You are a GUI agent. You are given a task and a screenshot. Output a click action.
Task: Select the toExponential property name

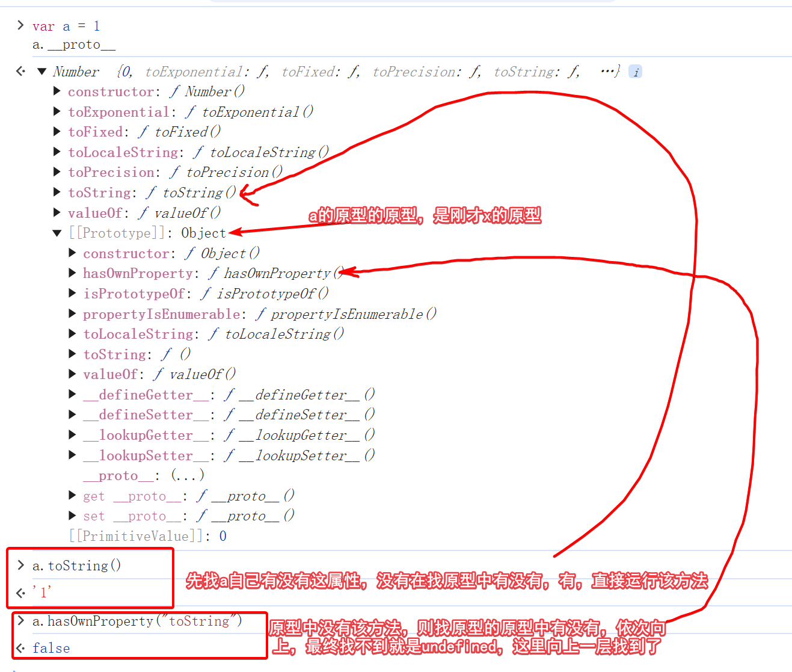(x=118, y=112)
